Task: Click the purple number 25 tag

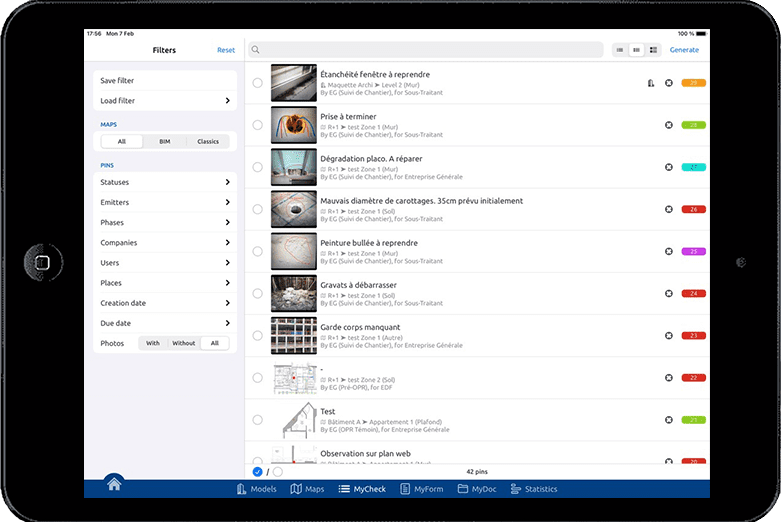Action: coord(693,252)
